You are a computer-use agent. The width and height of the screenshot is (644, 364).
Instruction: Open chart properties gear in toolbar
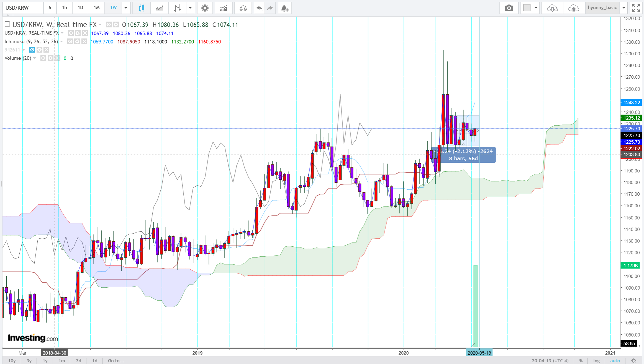[205, 8]
